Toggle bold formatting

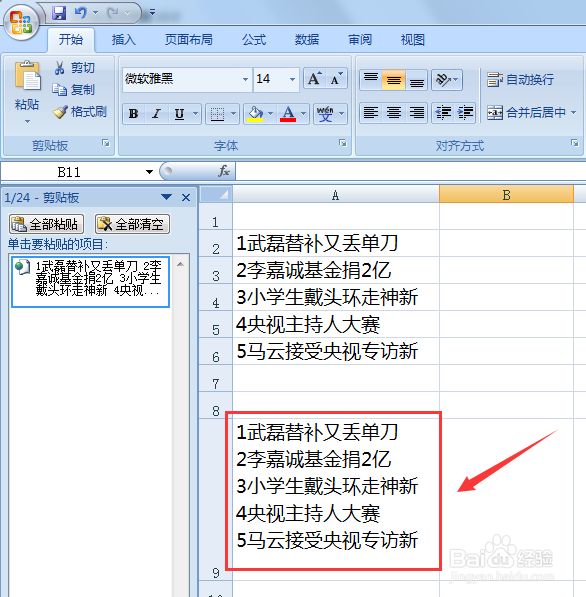tap(134, 113)
